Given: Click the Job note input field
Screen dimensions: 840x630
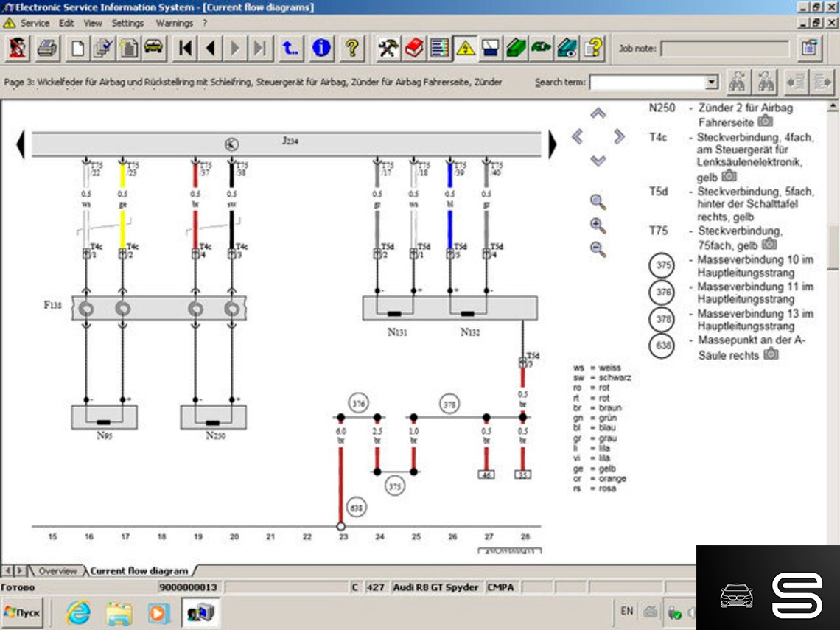Looking at the screenshot, I should [724, 49].
